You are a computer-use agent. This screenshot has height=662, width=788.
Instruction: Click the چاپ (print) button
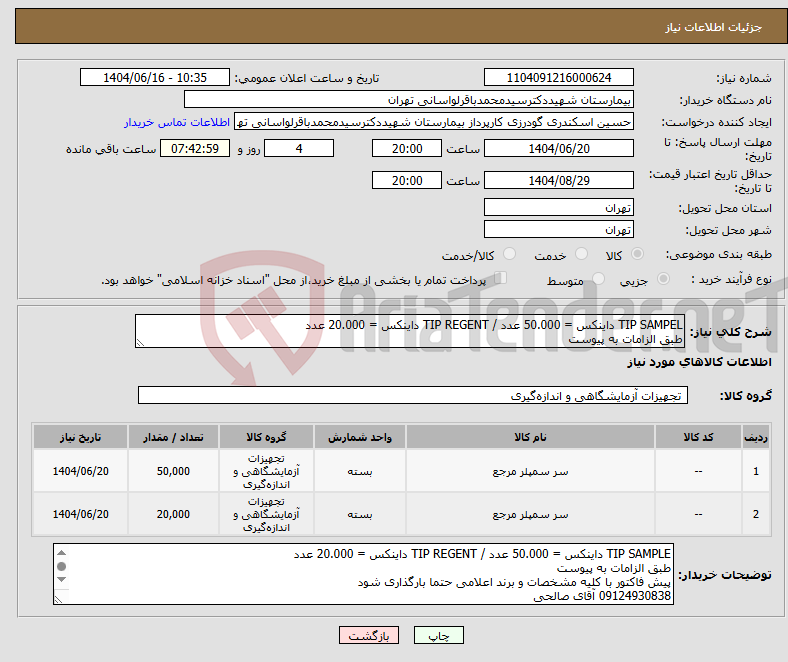click(438, 635)
